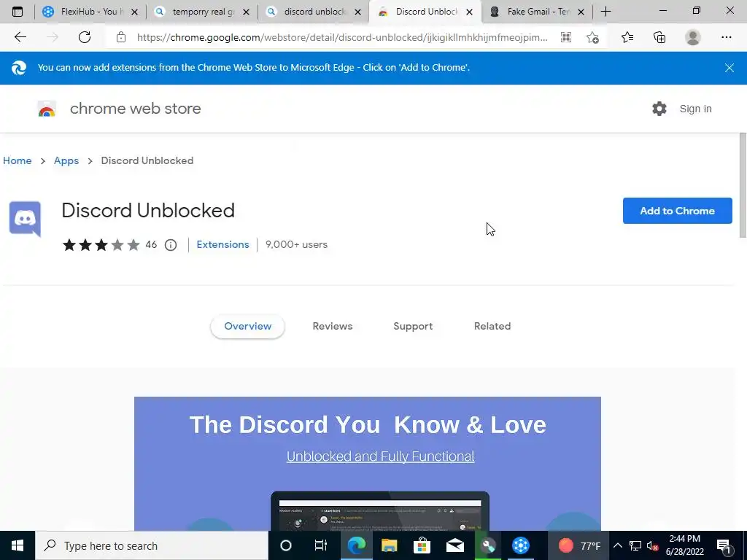
Task: Open the notification center icon
Action: click(724, 545)
